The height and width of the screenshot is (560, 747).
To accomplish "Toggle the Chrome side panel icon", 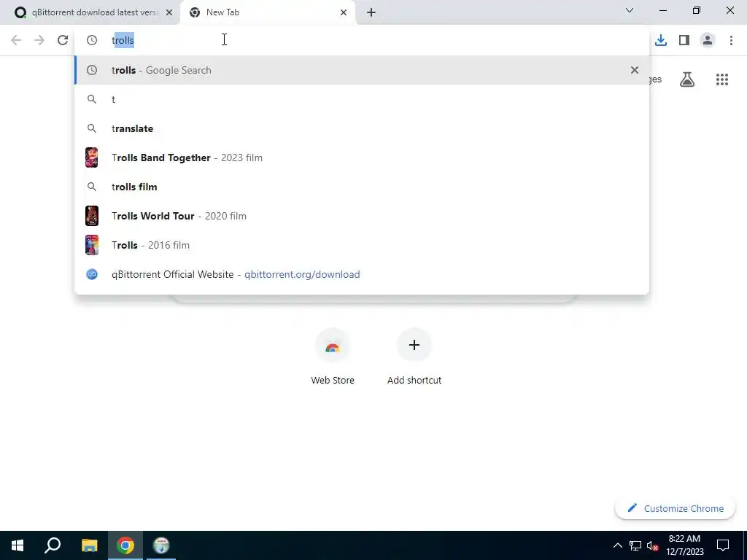I will coord(684,41).
